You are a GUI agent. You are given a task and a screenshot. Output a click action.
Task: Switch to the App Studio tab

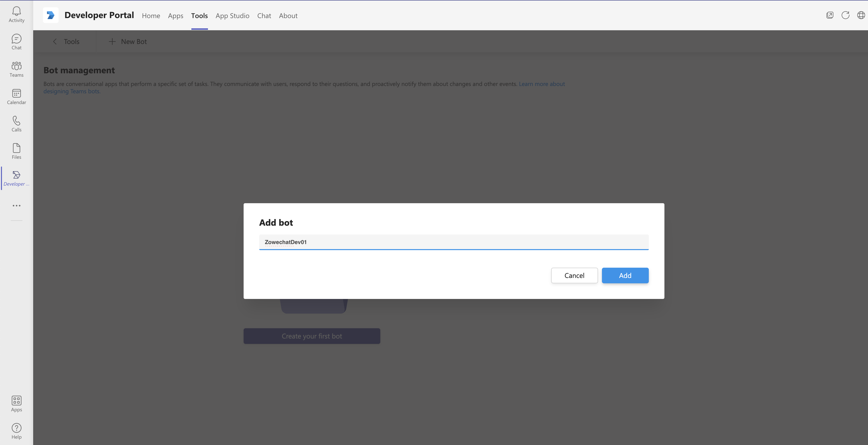coord(232,15)
